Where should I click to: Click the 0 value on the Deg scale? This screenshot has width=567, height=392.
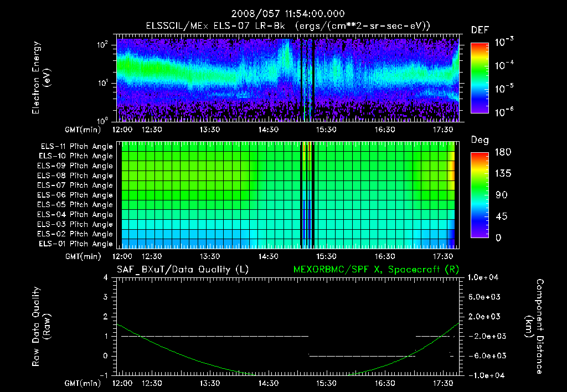pyautogui.click(x=499, y=238)
